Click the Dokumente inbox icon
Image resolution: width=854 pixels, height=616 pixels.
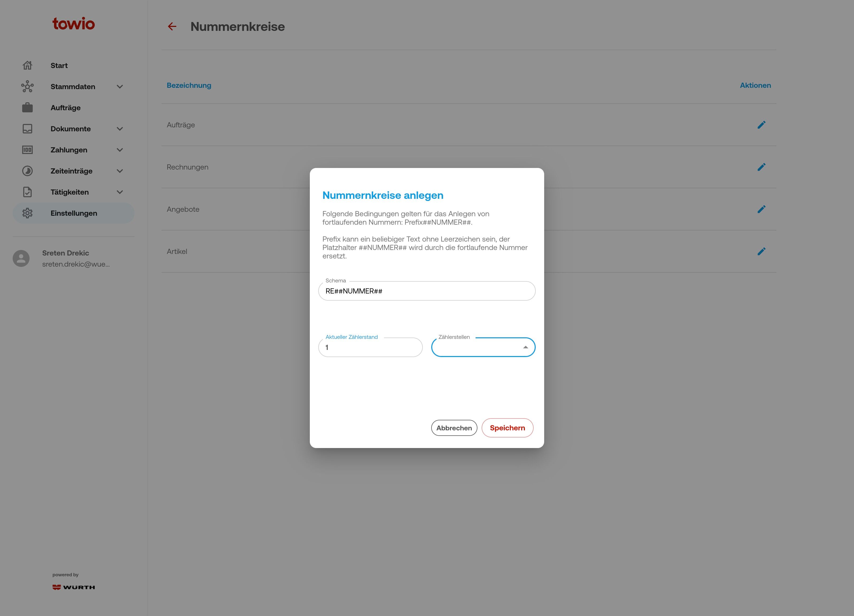pyautogui.click(x=27, y=129)
